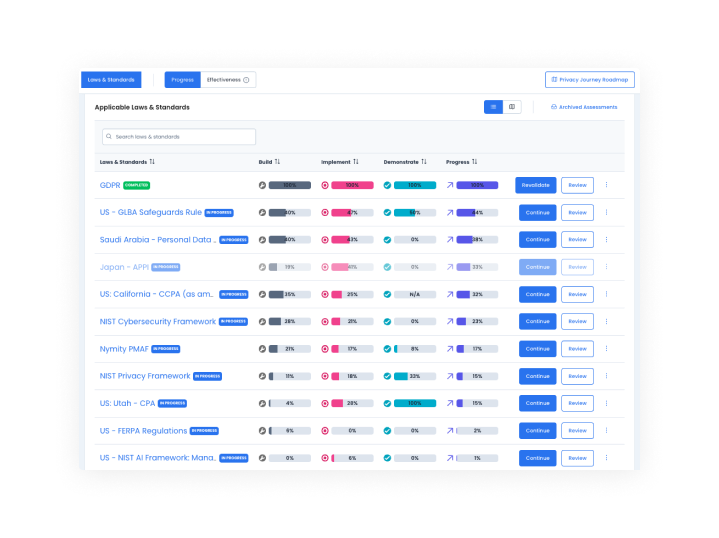Image resolution: width=719 pixels, height=538 pixels.
Task: Review the US - GLBA Safeguards Rule
Action: tap(577, 212)
